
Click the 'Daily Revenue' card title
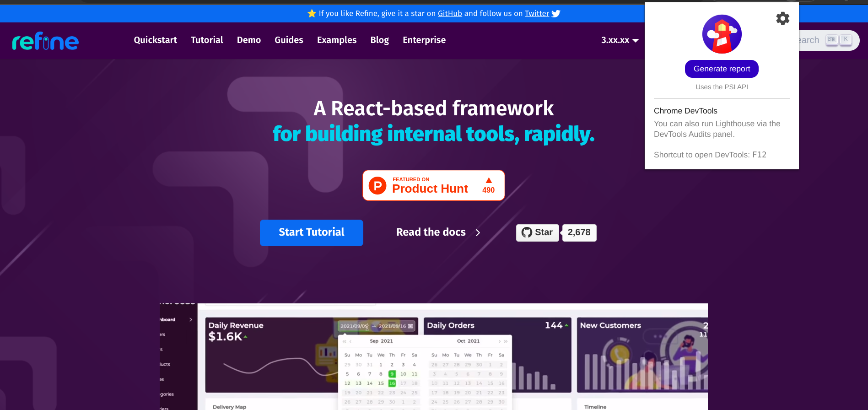tap(236, 325)
